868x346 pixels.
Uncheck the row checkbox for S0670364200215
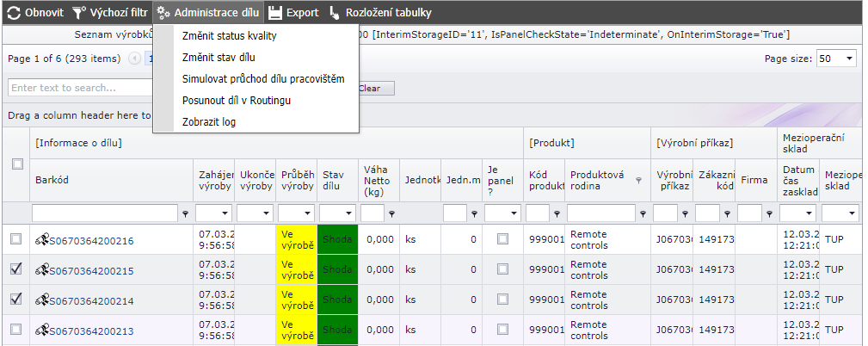(15, 269)
